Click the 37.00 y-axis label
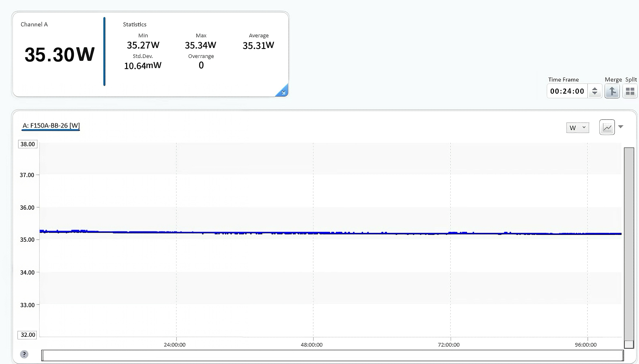The width and height of the screenshot is (639, 364). click(x=27, y=175)
